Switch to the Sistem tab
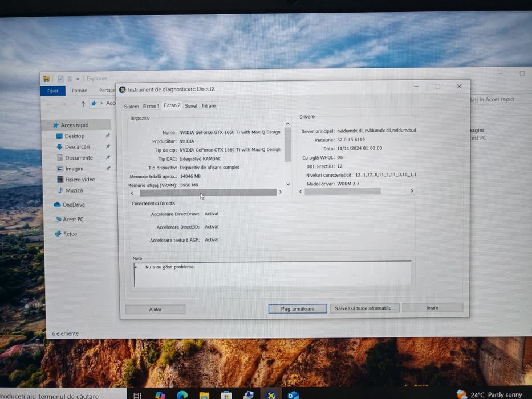The width and height of the screenshot is (532, 399). click(x=131, y=106)
